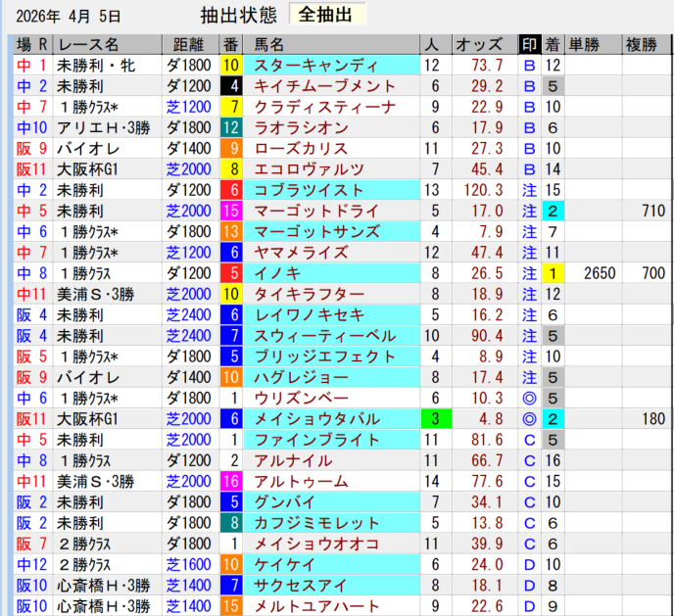Select horse メイショウオオコ
The height and width of the screenshot is (616, 674).
coord(331,544)
